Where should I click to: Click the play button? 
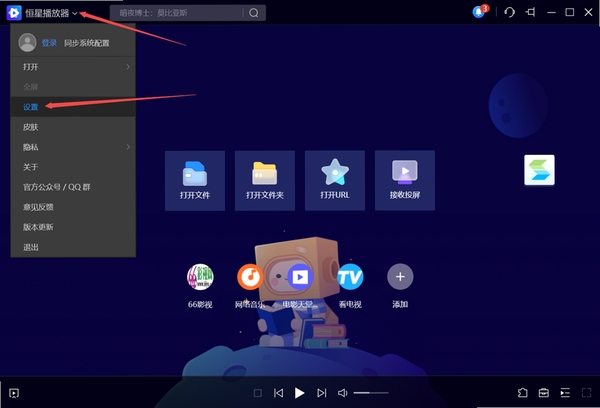[300, 393]
